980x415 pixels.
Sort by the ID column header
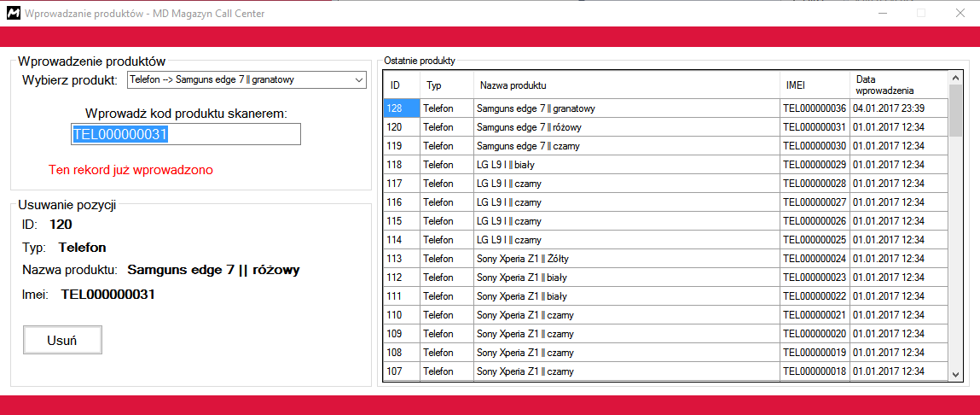click(401, 85)
